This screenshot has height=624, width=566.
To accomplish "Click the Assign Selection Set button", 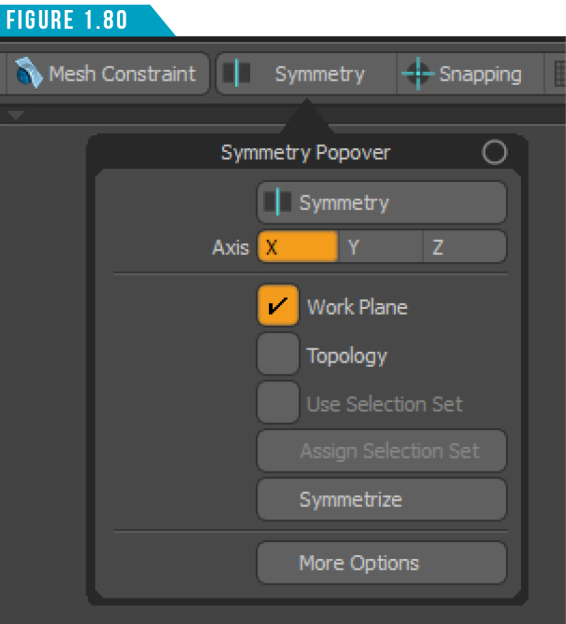I will pyautogui.click(x=382, y=451).
